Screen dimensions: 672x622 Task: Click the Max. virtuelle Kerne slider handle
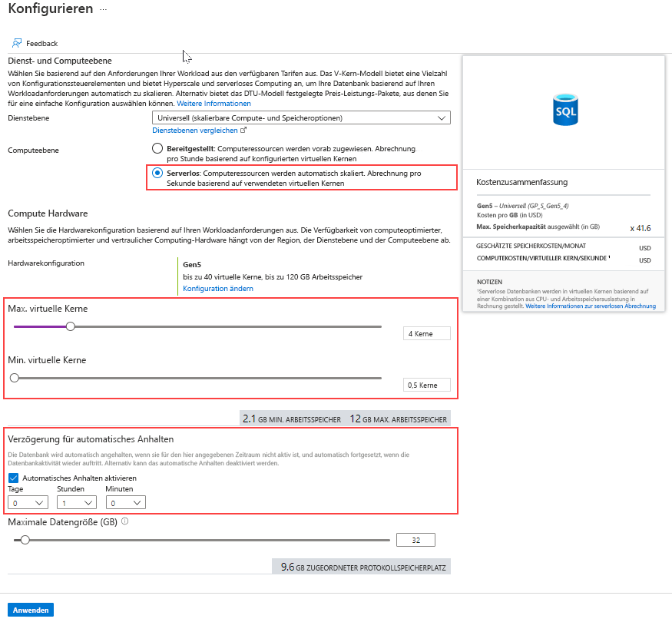point(71,326)
